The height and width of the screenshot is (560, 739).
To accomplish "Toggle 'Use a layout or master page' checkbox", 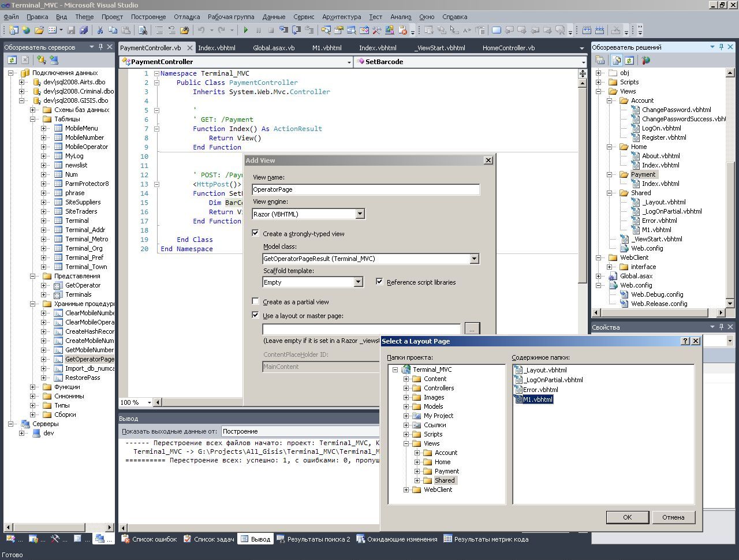I will coord(255,315).
